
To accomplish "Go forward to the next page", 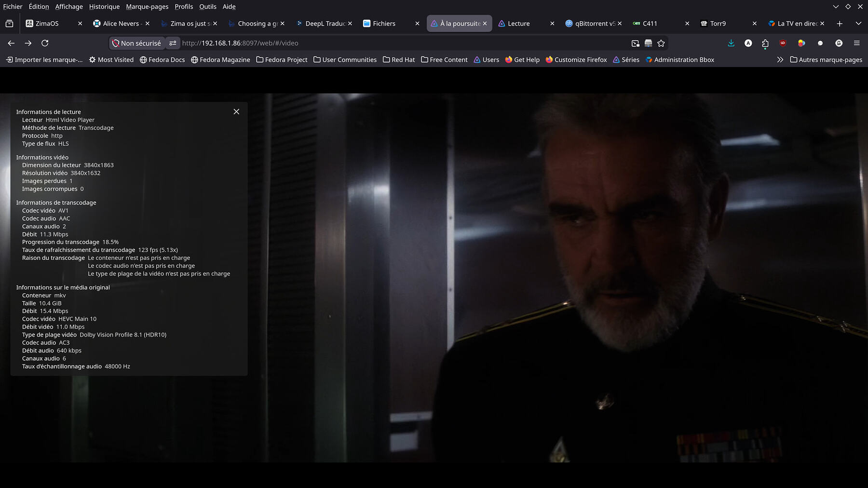I will (28, 43).
